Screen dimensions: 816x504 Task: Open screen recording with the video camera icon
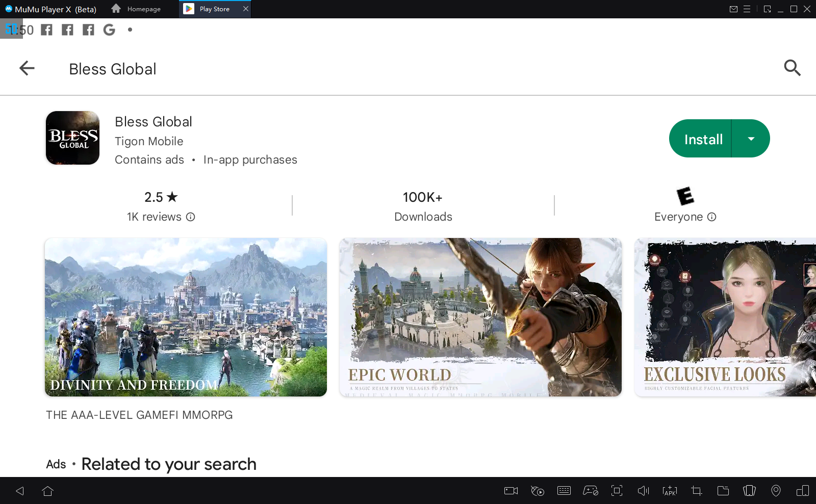[511, 491]
